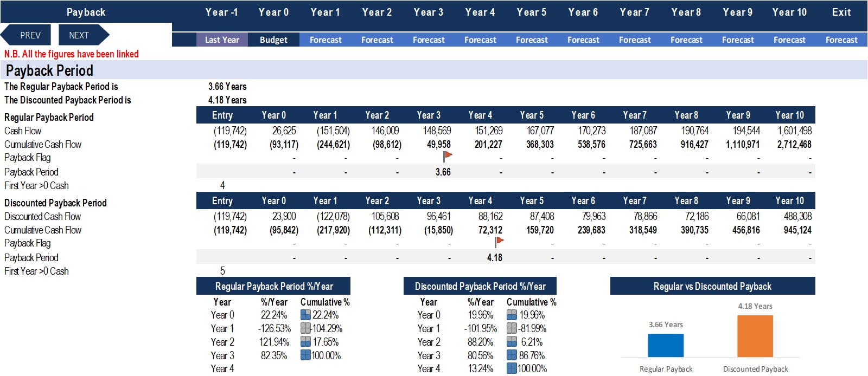Select the cumulative cash flow cell 2,712,468

(794, 144)
